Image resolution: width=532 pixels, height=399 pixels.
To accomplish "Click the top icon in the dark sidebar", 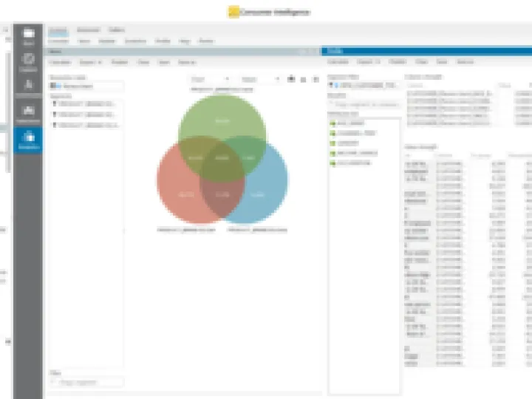I will (x=28, y=36).
